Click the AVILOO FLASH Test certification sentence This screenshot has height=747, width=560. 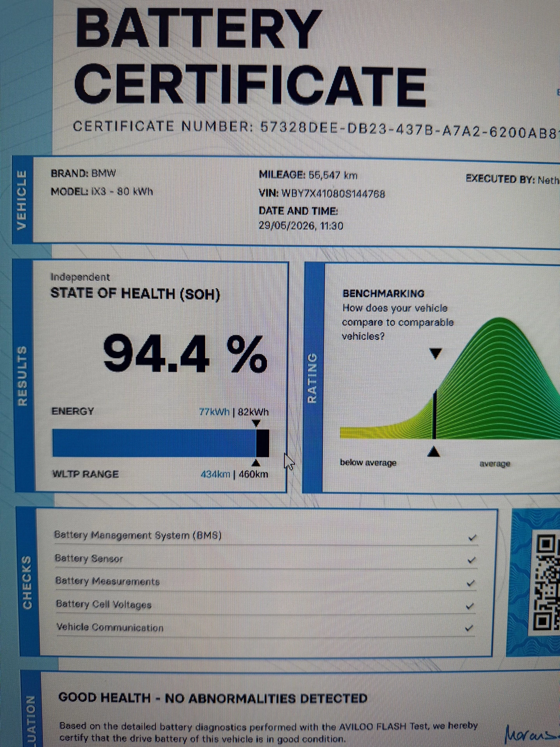269,732
